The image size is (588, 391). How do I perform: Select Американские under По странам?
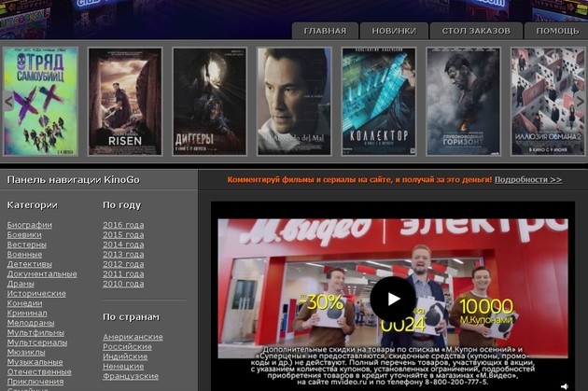pyautogui.click(x=133, y=337)
